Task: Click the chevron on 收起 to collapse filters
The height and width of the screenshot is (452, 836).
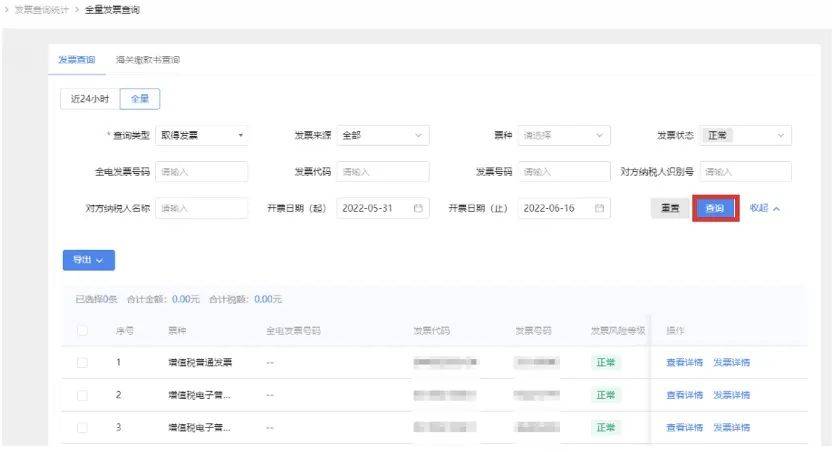Action: (776, 208)
